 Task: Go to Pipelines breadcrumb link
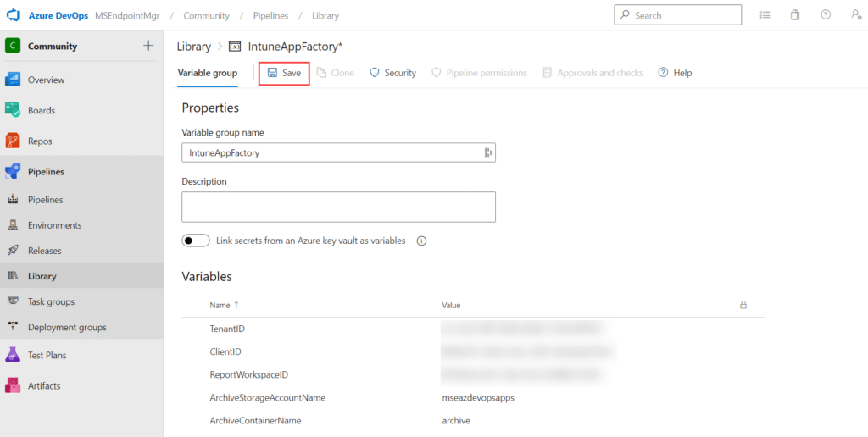click(x=270, y=15)
